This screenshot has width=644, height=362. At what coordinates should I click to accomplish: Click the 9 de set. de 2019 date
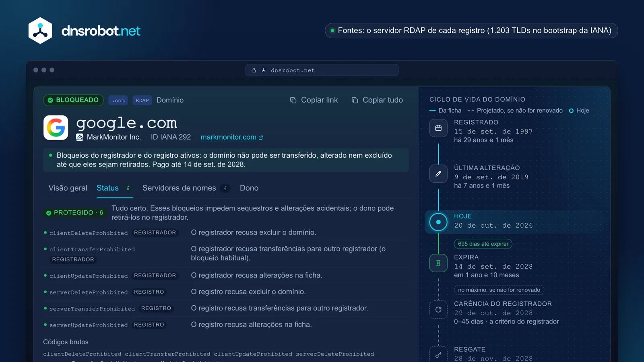491,177
